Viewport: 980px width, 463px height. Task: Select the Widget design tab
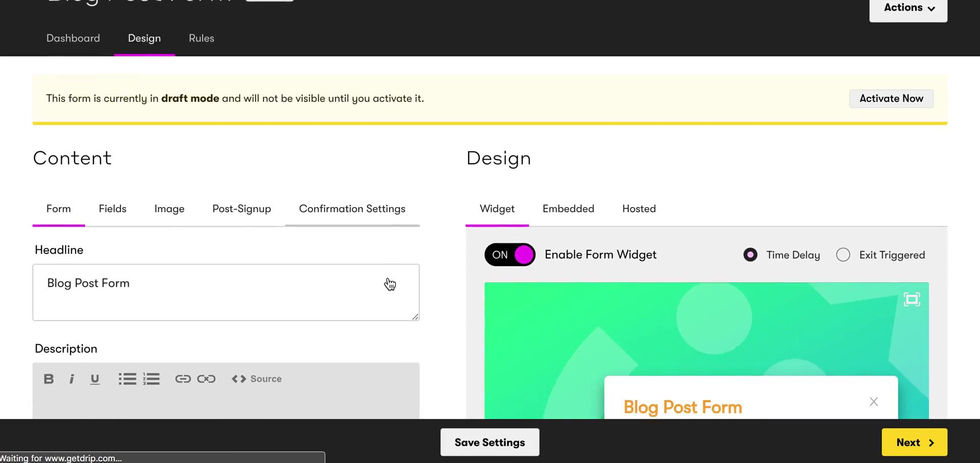tap(497, 209)
